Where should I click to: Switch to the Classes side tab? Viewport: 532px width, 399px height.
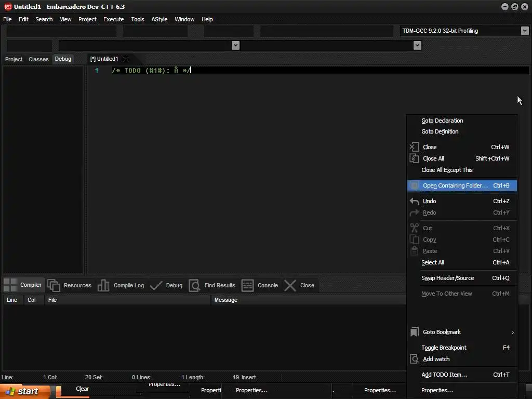38,59
